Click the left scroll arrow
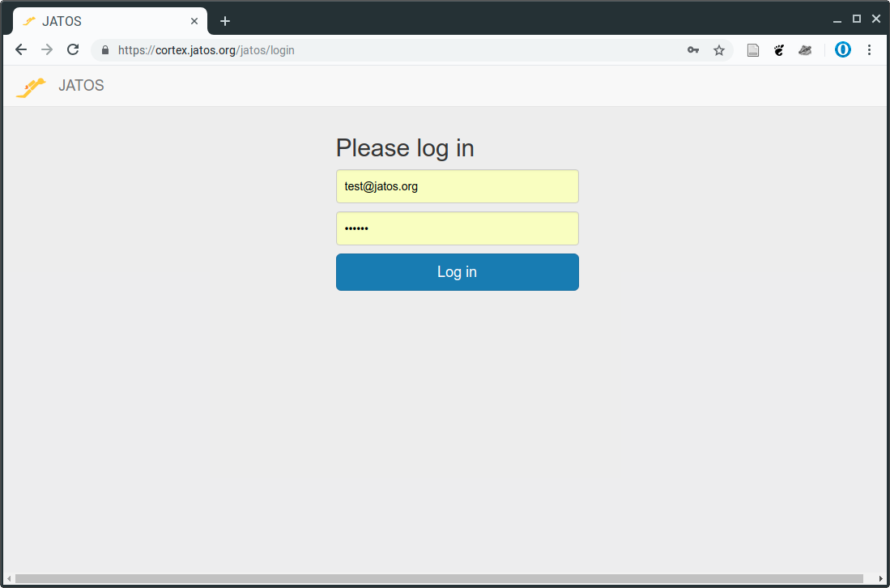The width and height of the screenshot is (890, 588). pos(9,578)
